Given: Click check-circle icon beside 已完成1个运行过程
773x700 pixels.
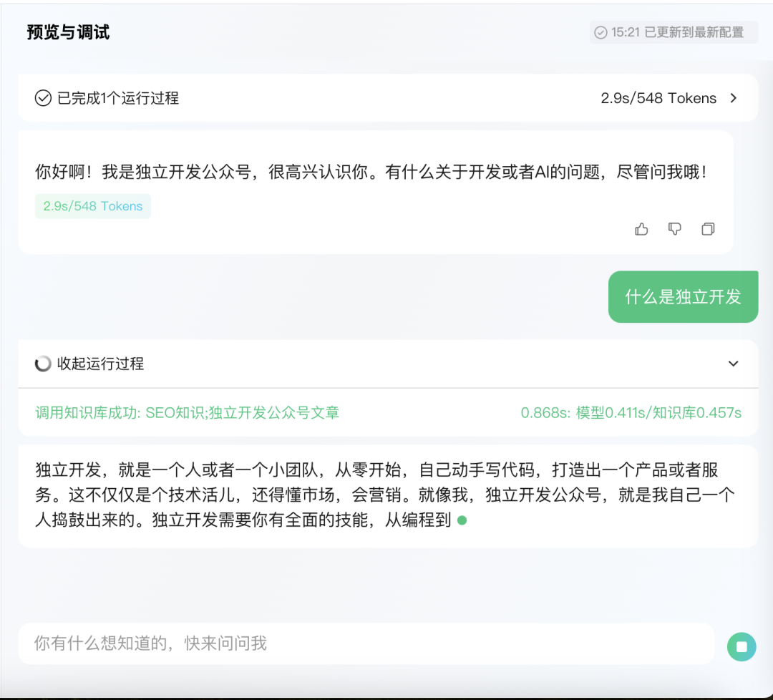Looking at the screenshot, I should click(x=43, y=98).
